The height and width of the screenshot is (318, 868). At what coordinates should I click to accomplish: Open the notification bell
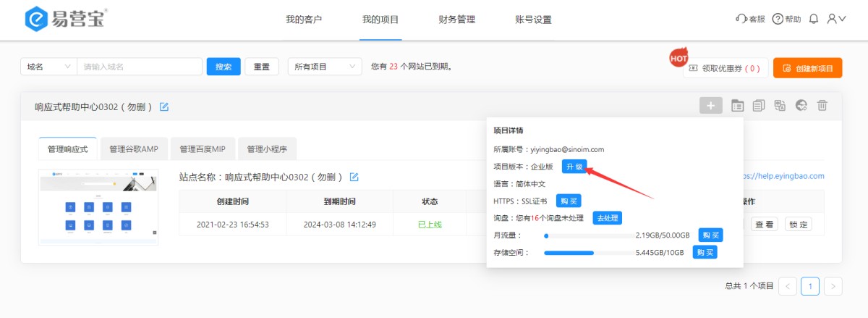click(814, 19)
